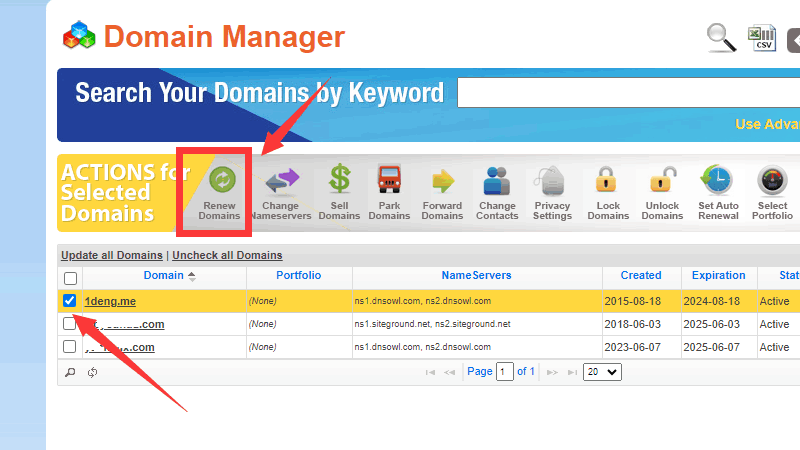Open Change Nameservers action
The width and height of the screenshot is (800, 450).
point(281,194)
